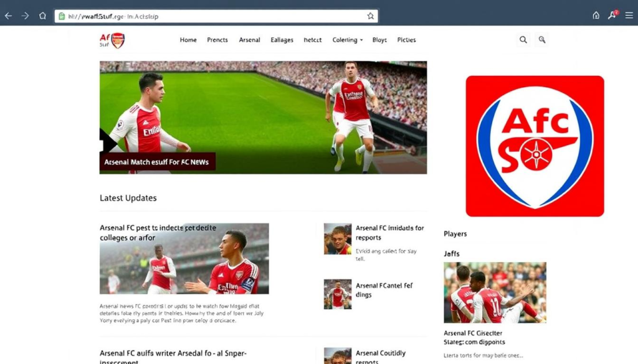The image size is (638, 364).
Task: Open the browser hamburger menu
Action: tap(629, 16)
